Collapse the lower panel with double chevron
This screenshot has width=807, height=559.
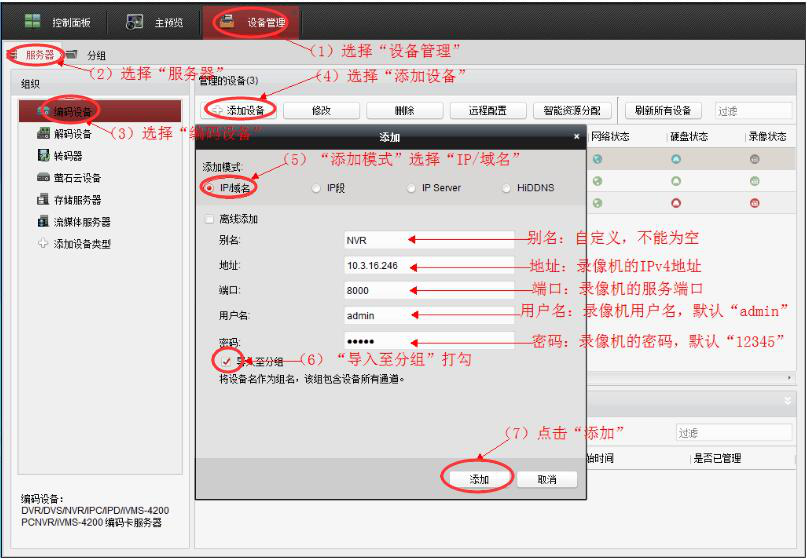[x=787, y=400]
